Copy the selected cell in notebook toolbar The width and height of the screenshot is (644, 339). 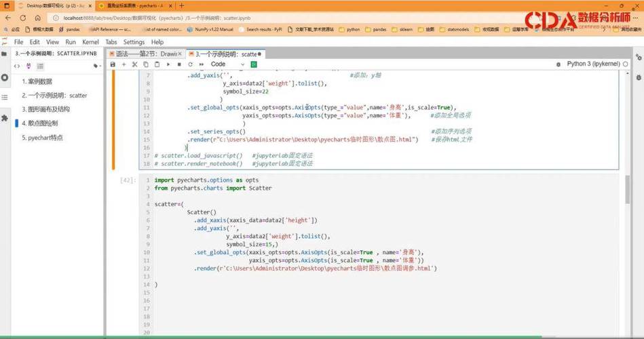click(x=146, y=64)
